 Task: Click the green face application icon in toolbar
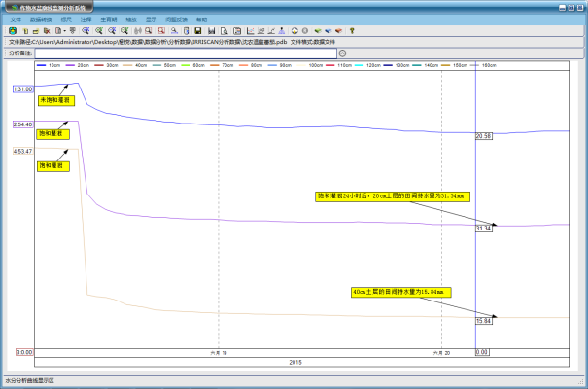pos(13,31)
